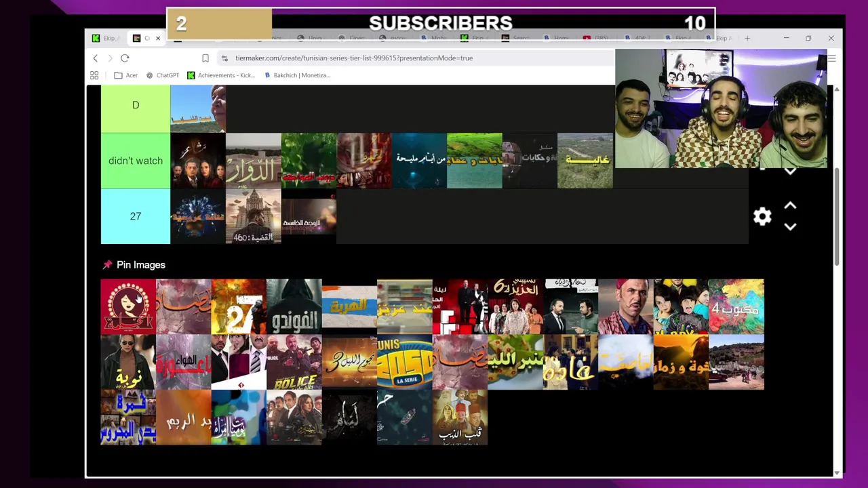The width and height of the screenshot is (868, 488).
Task: Click the D tier label
Action: (x=136, y=105)
